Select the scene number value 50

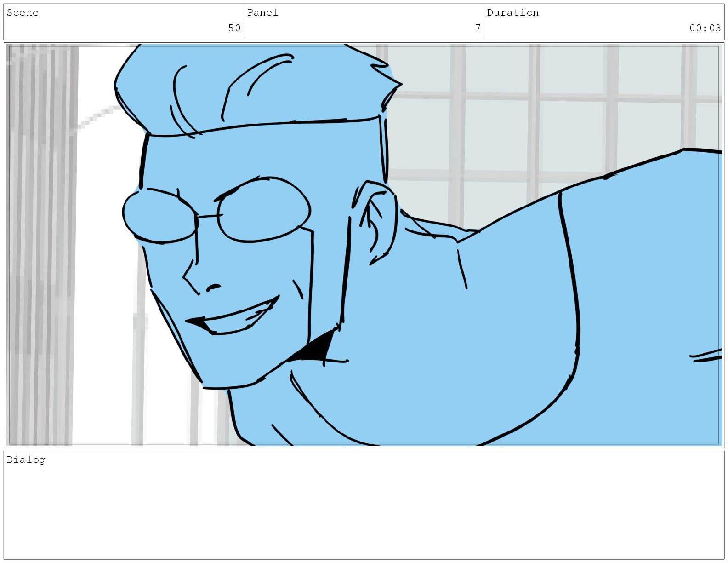[x=234, y=28]
